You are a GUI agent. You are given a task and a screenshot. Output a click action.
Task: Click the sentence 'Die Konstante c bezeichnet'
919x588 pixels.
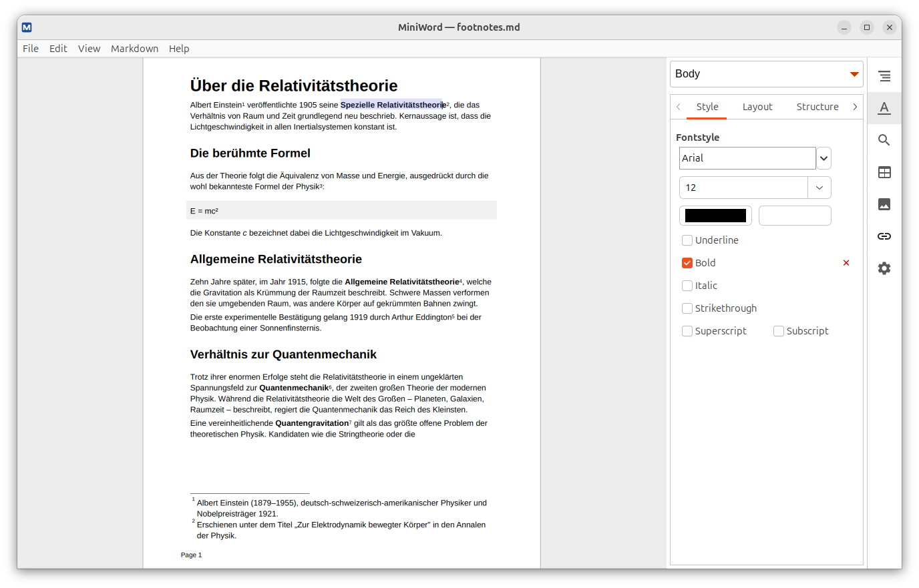[316, 233]
